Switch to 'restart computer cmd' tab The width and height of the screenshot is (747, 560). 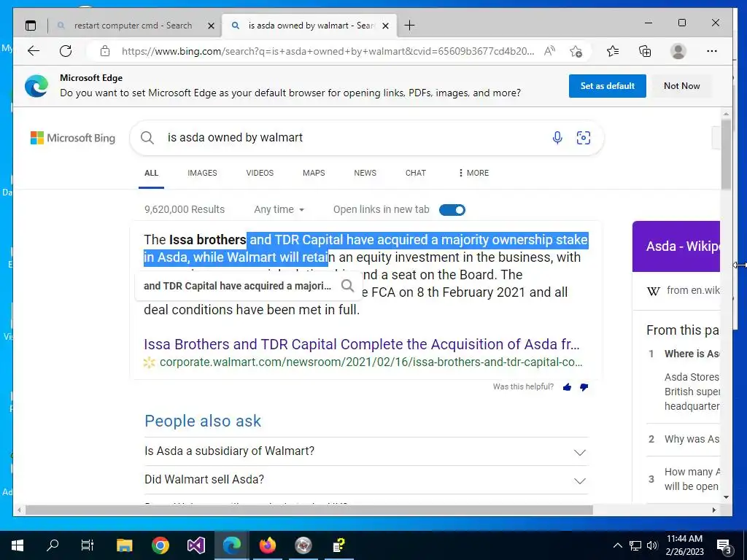point(133,26)
